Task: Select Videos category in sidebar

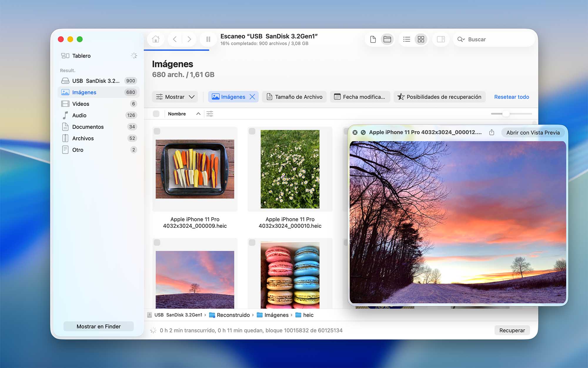Action: coord(98,103)
